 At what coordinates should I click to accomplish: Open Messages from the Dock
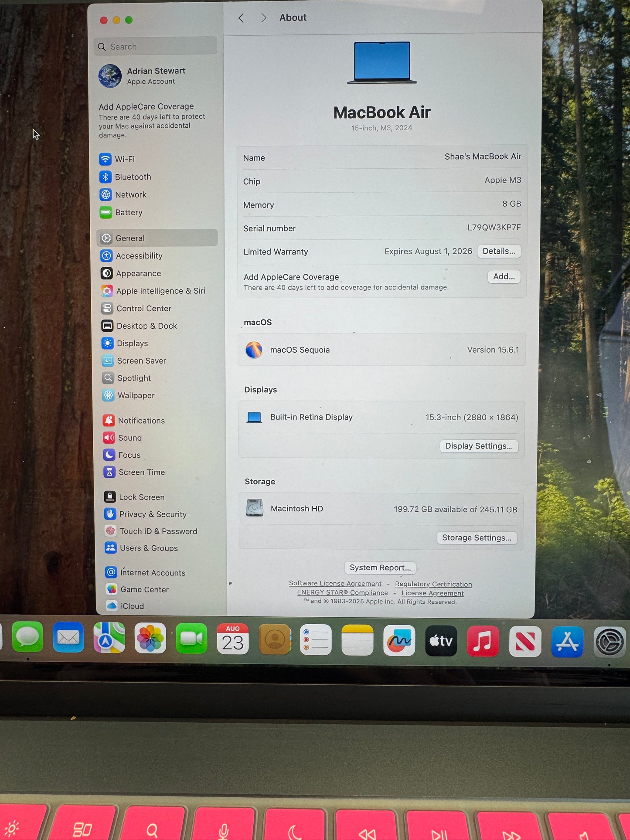click(27, 637)
